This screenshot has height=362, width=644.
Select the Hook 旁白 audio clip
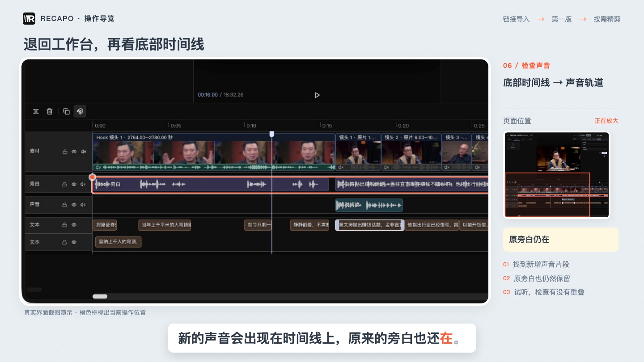[x=211, y=184]
